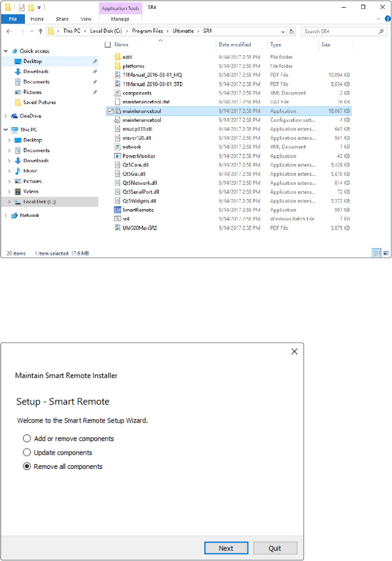Screen dimensions: 392x561
Task: Select the Qt5SerialPort.dll file name
Action: click(x=141, y=192)
